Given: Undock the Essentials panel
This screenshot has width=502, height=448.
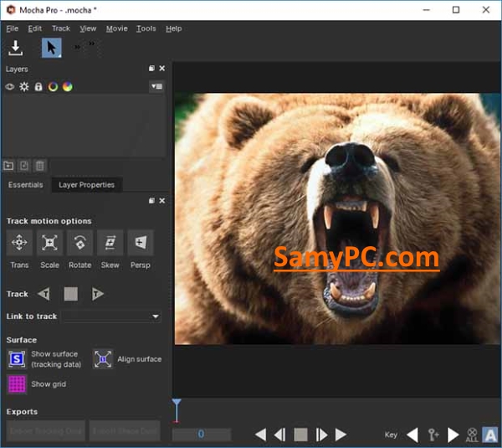Looking at the screenshot, I should (151, 201).
